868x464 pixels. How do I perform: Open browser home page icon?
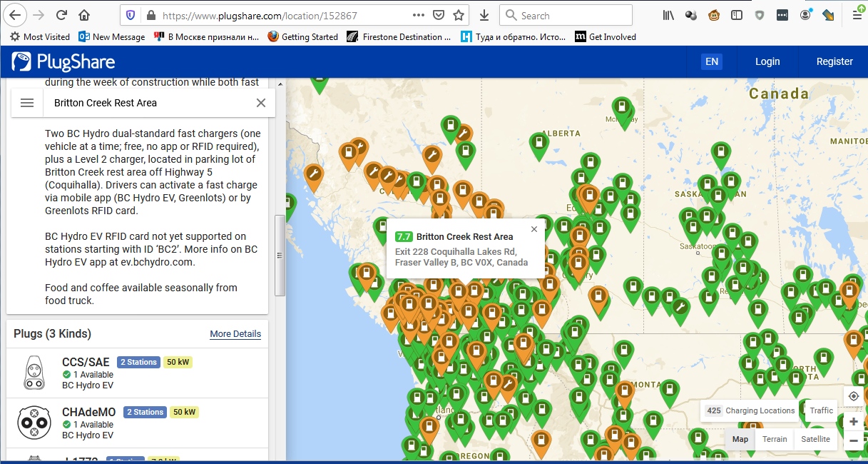pyautogui.click(x=84, y=15)
